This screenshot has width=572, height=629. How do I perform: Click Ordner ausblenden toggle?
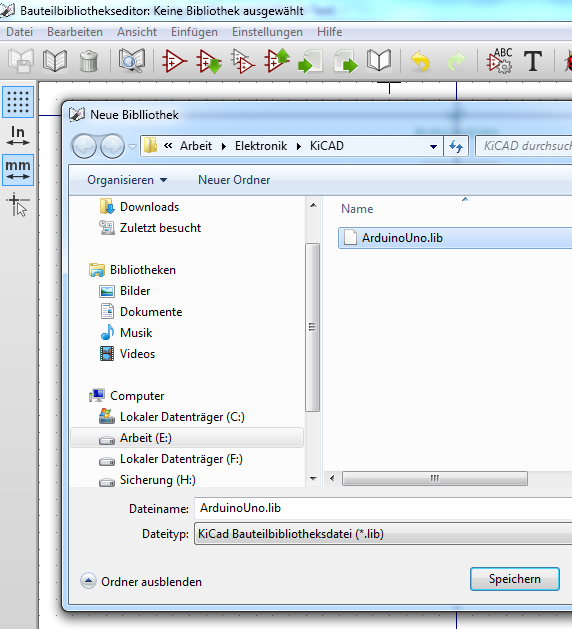141,581
